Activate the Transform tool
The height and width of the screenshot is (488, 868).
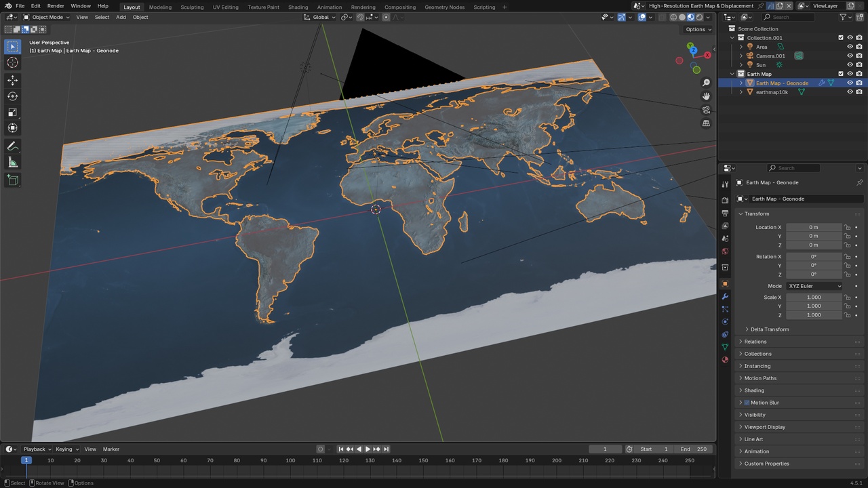(12, 128)
